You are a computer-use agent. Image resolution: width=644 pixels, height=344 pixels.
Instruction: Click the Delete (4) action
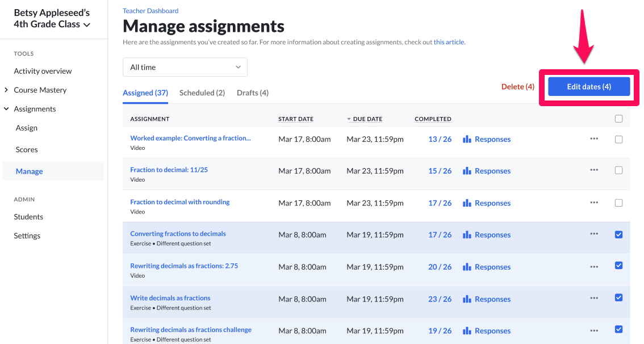[x=517, y=86]
